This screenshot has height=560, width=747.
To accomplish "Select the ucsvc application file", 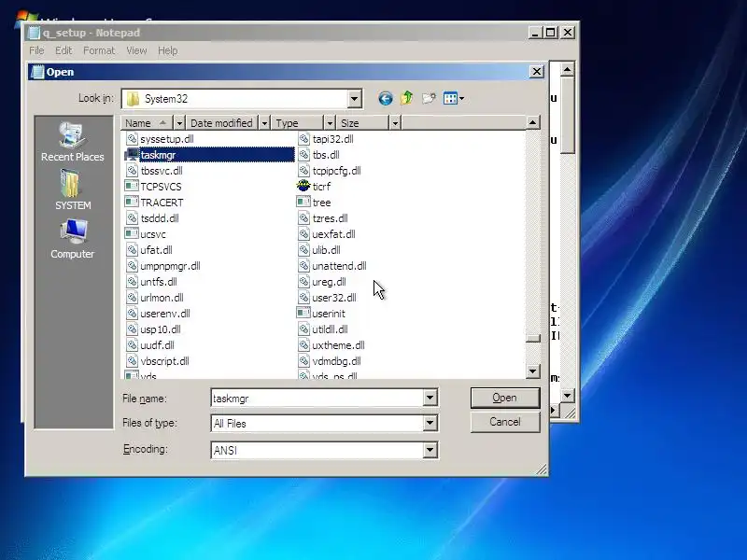I will 146,234.
